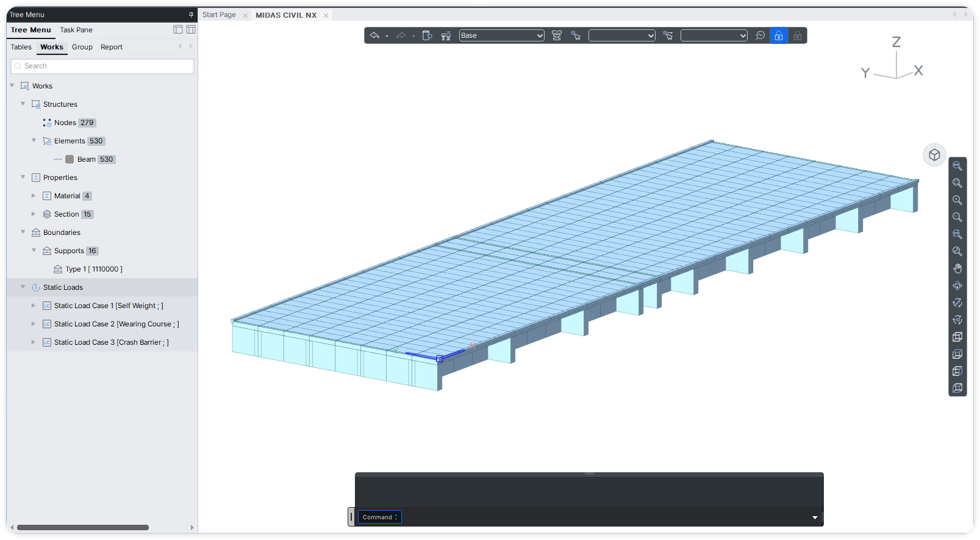The height and width of the screenshot is (540, 980).
Task: Open the Start Page tab
Action: [219, 15]
